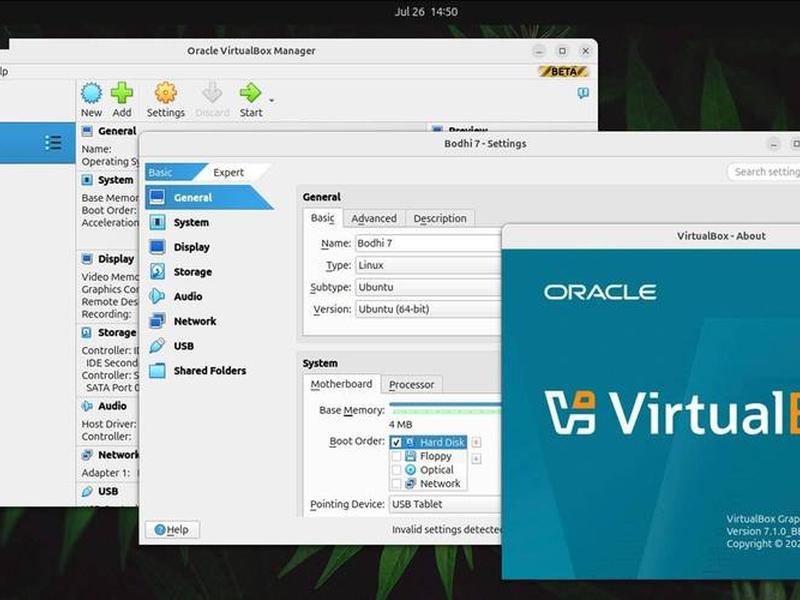Screen dimensions: 800x600
Task: Click the Name field containing Bodhi 7
Action: pos(429,243)
